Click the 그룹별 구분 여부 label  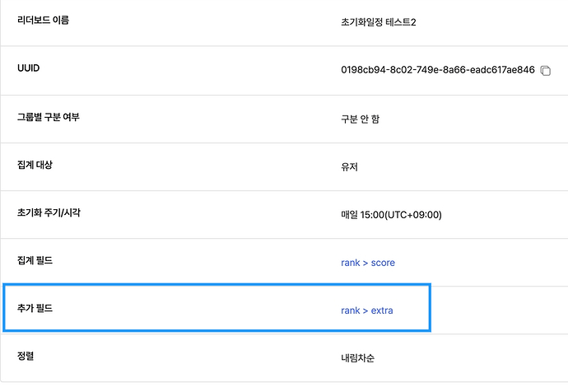click(49, 117)
